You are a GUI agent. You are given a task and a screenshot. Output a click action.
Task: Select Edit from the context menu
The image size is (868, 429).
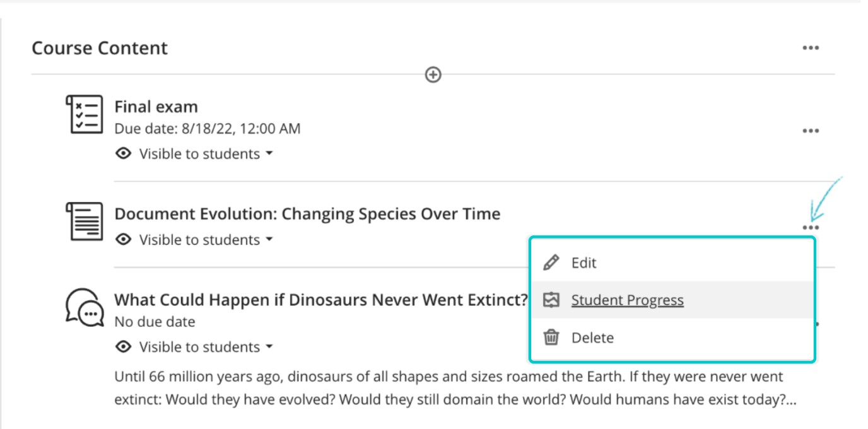tap(584, 263)
